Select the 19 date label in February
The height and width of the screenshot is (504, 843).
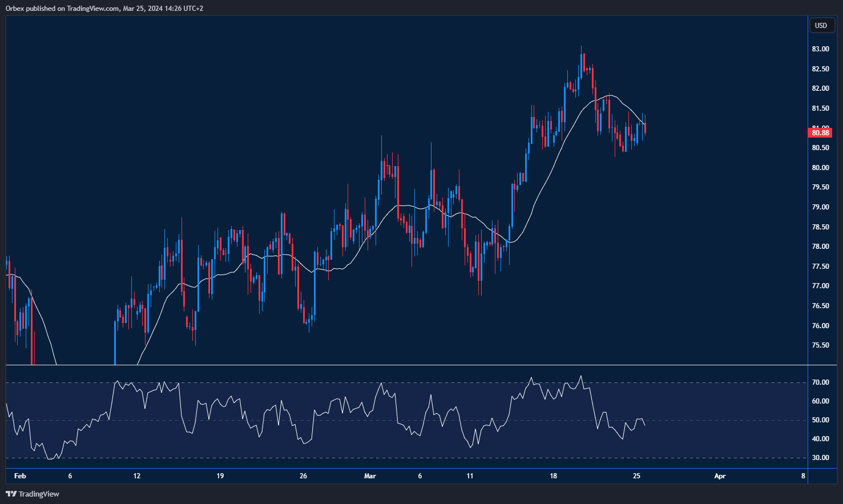[220, 476]
